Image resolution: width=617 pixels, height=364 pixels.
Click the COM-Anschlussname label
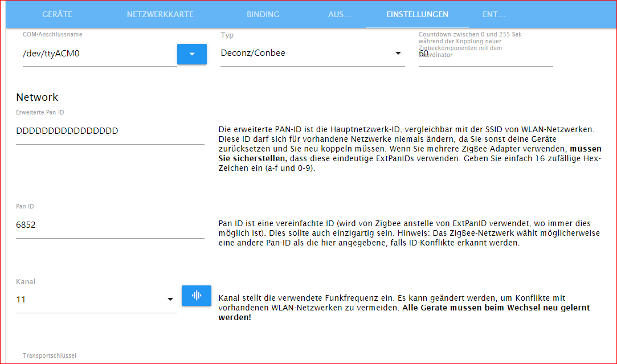click(52, 35)
